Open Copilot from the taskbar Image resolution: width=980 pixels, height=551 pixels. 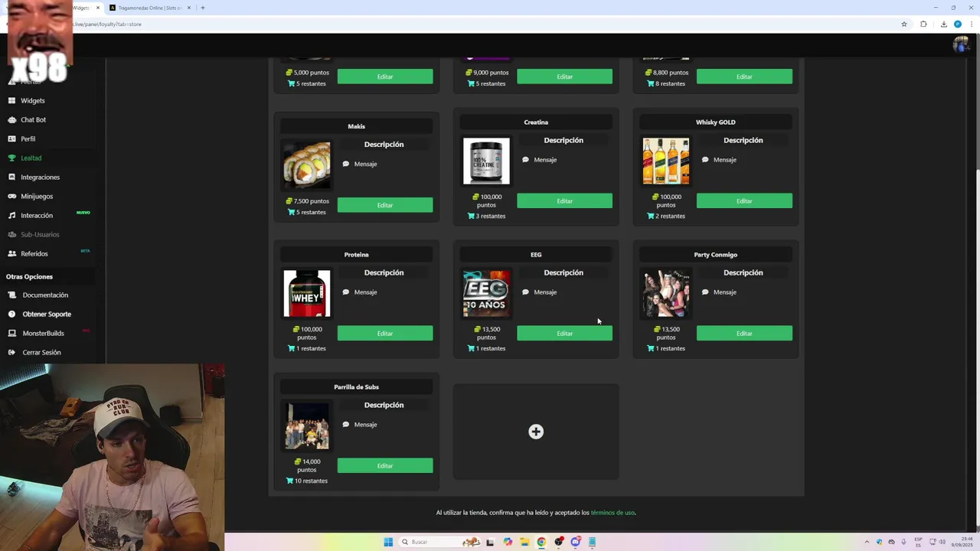(508, 542)
